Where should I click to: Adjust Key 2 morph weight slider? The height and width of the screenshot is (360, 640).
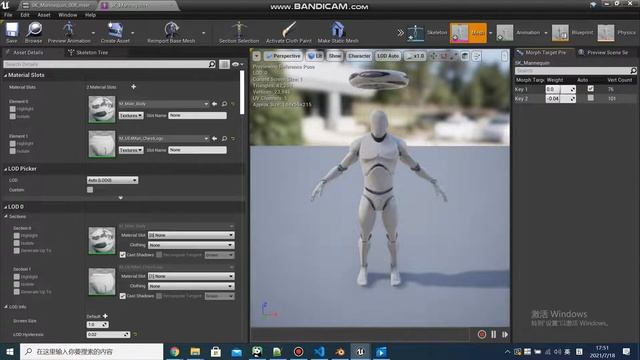[560, 98]
